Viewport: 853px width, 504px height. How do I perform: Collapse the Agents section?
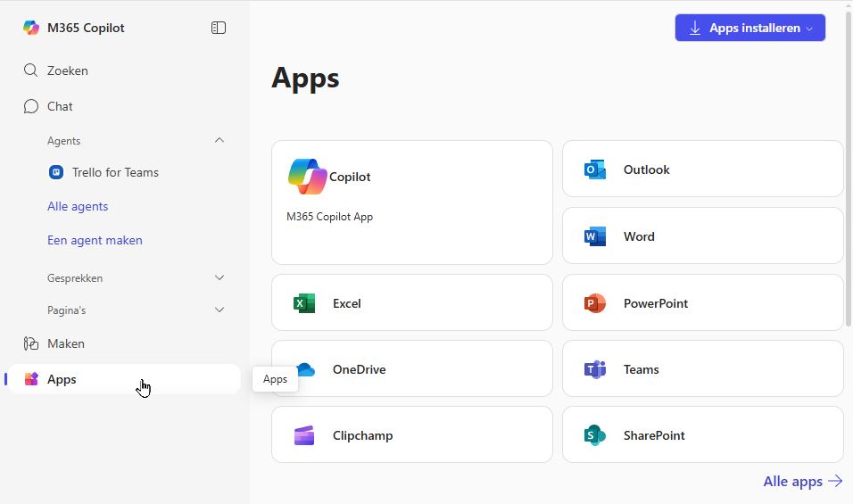219,140
